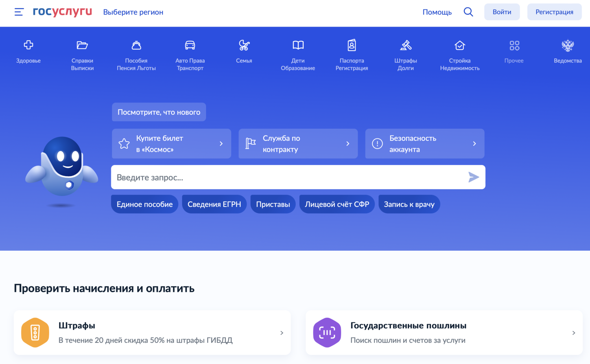This screenshot has width=590, height=364.
Task: Open the Дети Образование book icon
Action: 298,45
